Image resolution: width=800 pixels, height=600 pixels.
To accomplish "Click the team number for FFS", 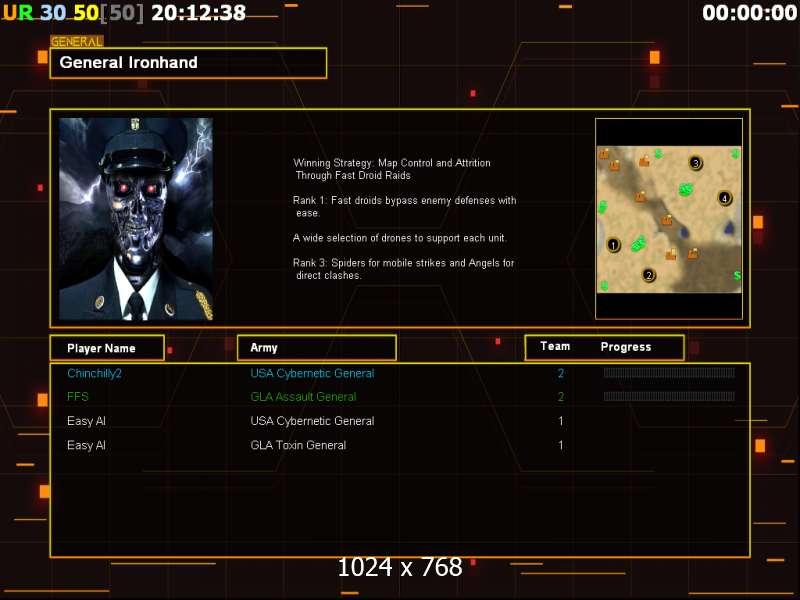I will 561,397.
